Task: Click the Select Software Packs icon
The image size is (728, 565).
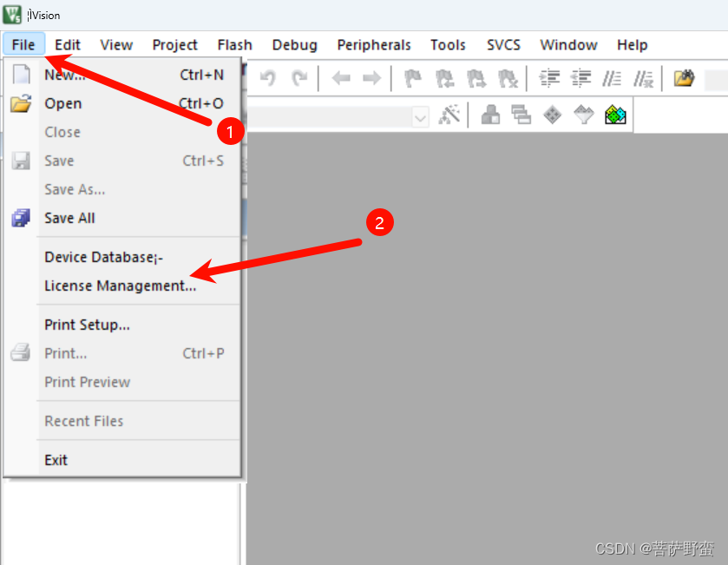Action: tap(584, 115)
